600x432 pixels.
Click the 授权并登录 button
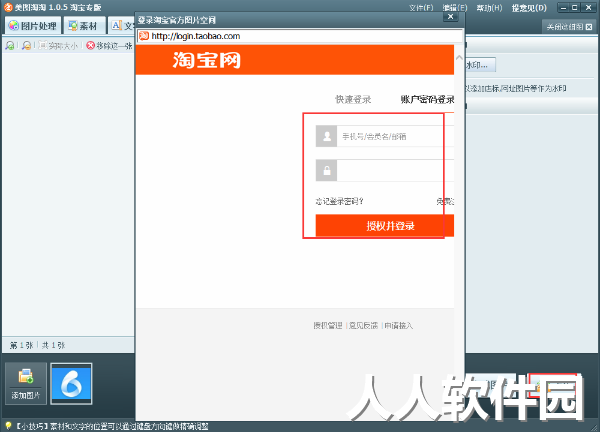[385, 226]
